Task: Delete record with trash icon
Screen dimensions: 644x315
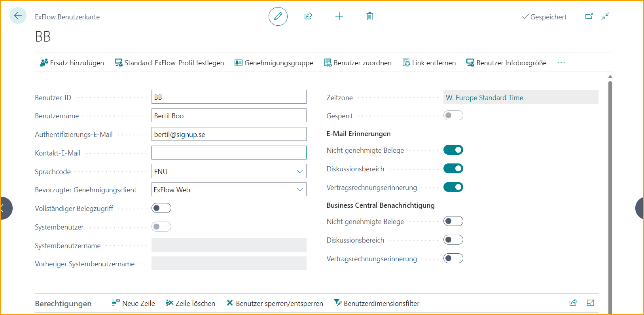Action: [x=369, y=16]
